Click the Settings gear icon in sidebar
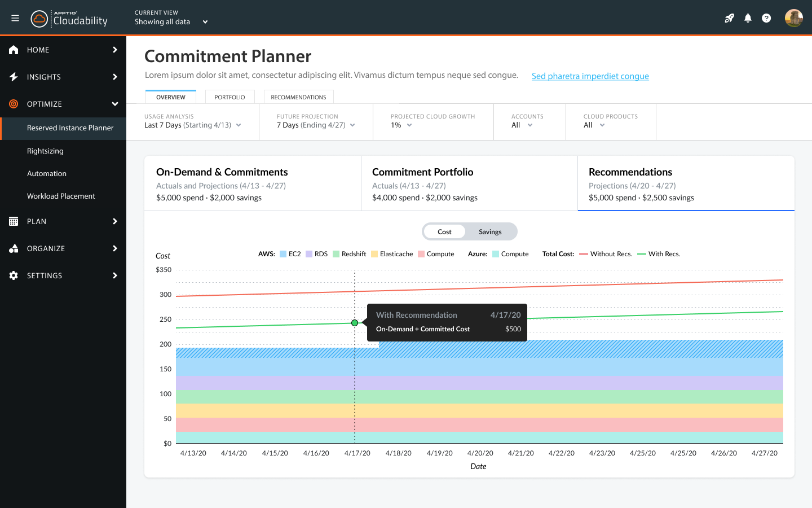Screen dimensions: 812x508 point(14,275)
